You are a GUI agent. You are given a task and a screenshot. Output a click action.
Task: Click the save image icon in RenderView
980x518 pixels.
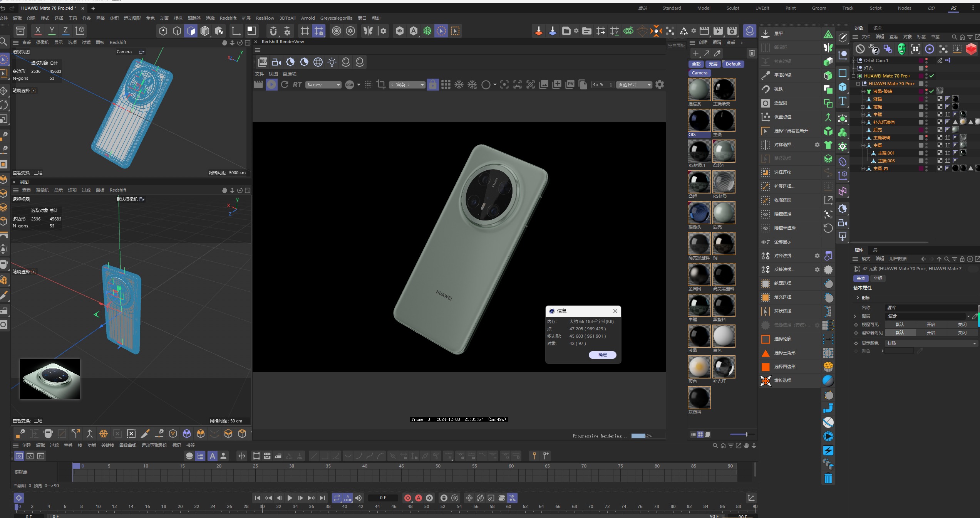544,84
